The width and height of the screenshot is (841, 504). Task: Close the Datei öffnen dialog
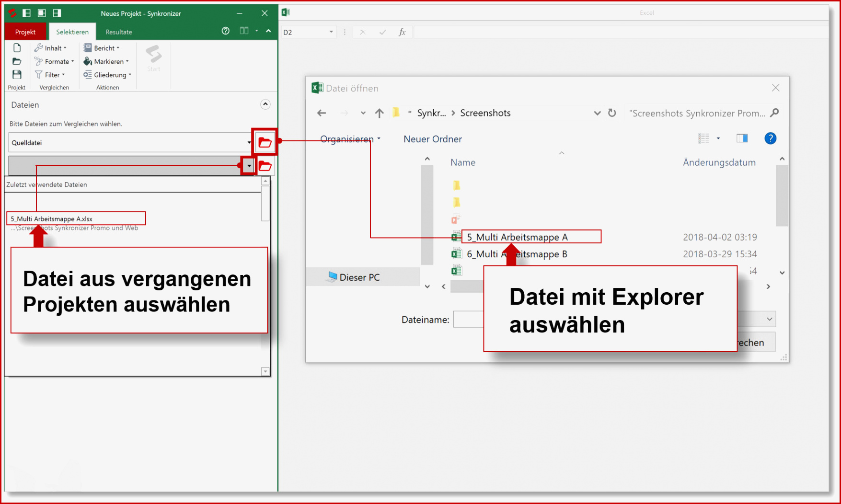click(775, 88)
